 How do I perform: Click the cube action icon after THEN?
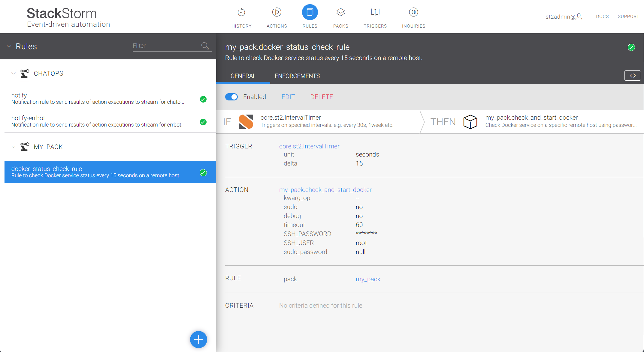470,122
